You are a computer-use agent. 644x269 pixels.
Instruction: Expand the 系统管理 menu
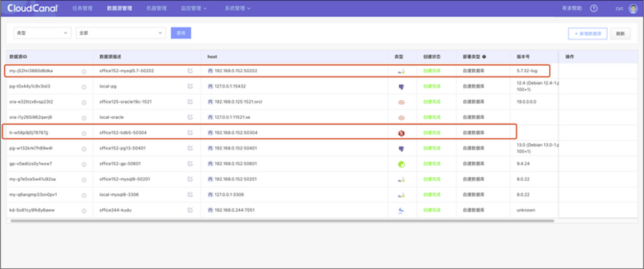coord(237,8)
